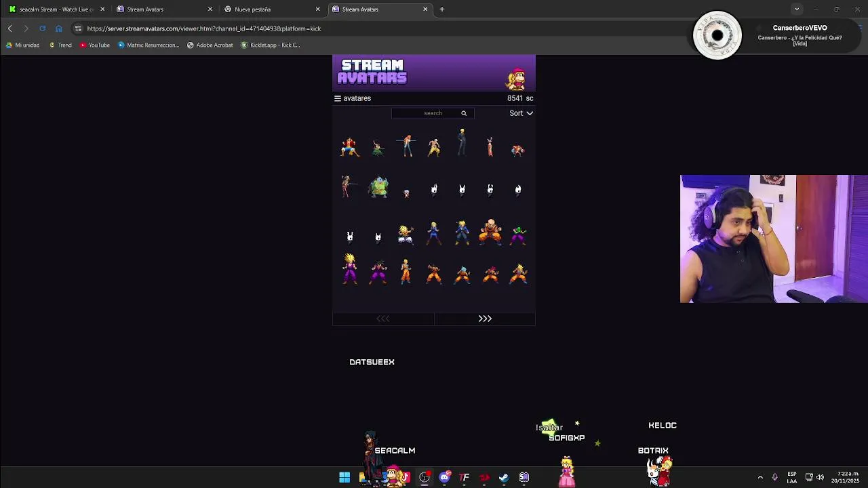Pick the Krillin bald avatar in orange
This screenshot has height=488, width=868.
point(490,232)
